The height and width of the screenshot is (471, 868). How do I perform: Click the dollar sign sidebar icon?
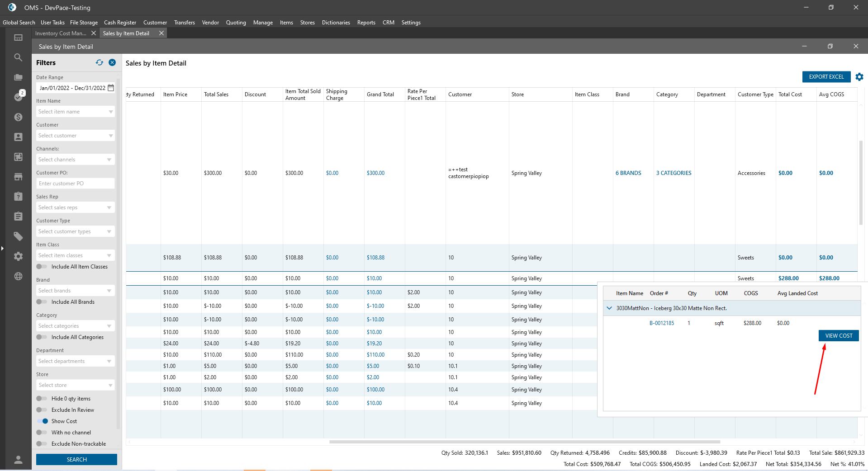click(18, 117)
